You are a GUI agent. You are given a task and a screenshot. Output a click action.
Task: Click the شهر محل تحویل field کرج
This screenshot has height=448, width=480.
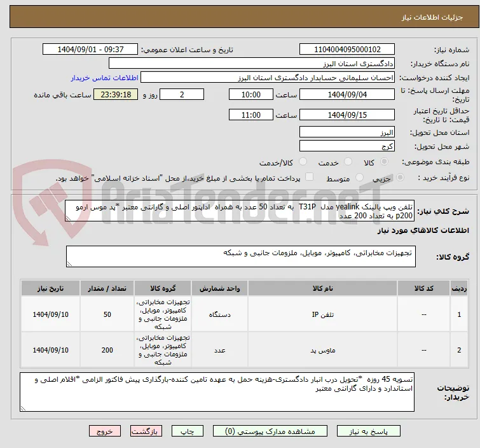pos(347,146)
